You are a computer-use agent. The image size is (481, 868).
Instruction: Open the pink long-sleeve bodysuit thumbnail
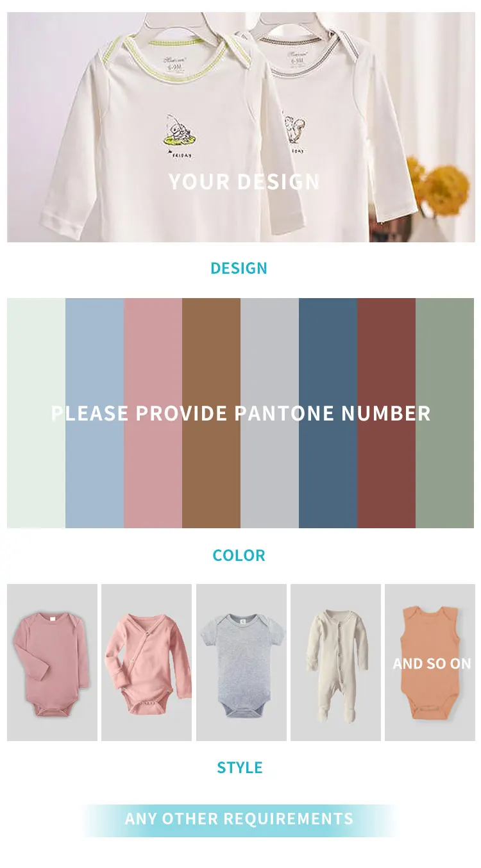click(x=52, y=662)
